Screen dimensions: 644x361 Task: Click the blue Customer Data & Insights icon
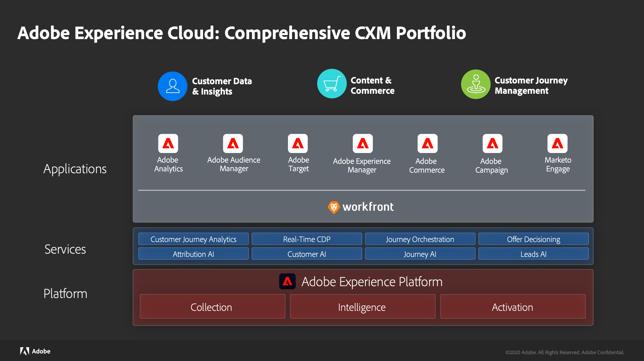(172, 86)
